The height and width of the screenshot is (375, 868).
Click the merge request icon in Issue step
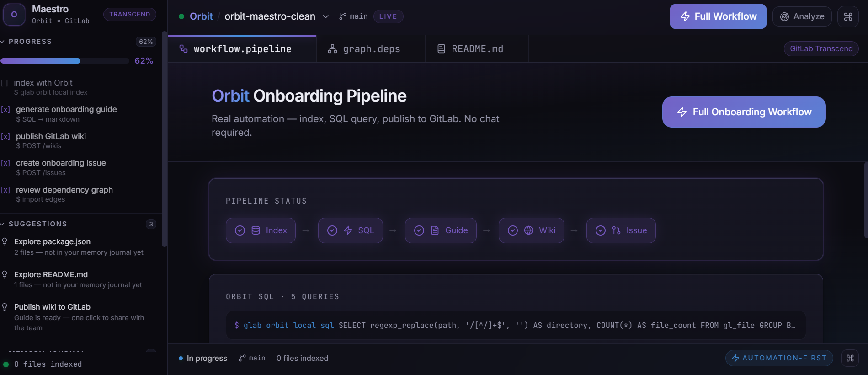pos(616,230)
